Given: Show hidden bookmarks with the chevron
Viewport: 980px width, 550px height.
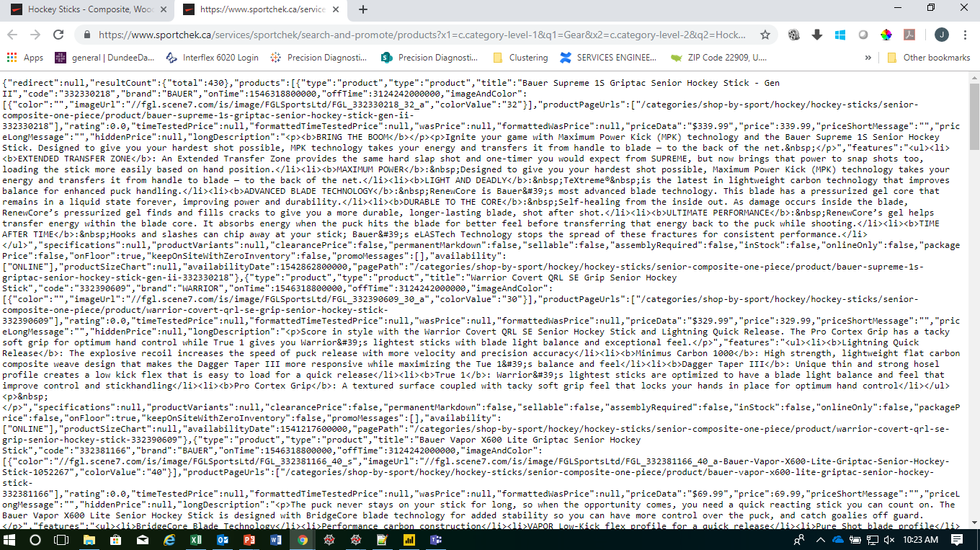Looking at the screenshot, I should pos(868,58).
